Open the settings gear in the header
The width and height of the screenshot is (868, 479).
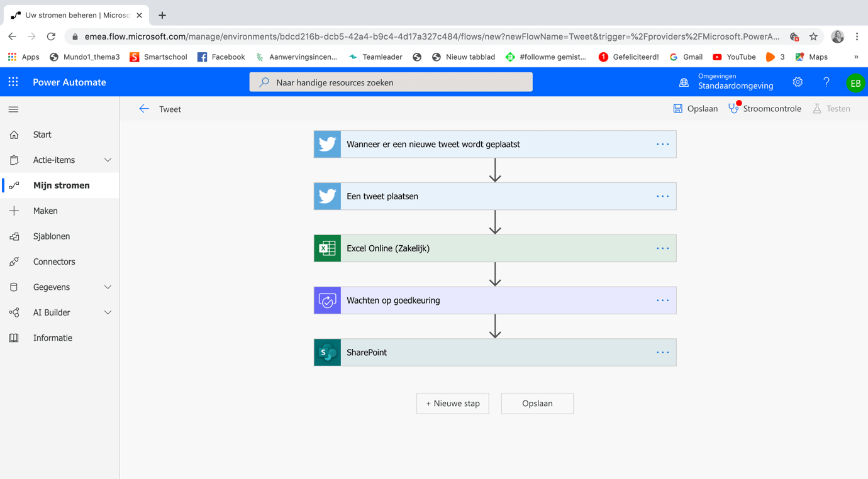(x=798, y=82)
